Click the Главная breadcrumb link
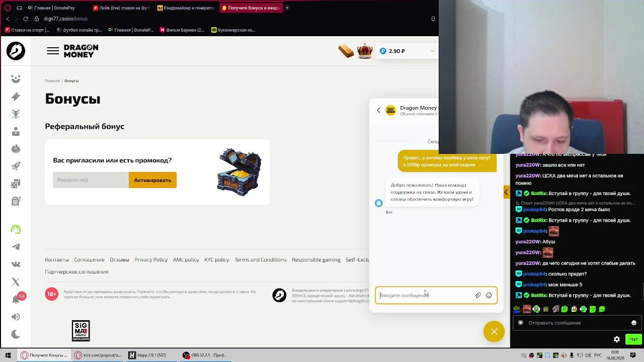644x362 pixels. pos(52,80)
